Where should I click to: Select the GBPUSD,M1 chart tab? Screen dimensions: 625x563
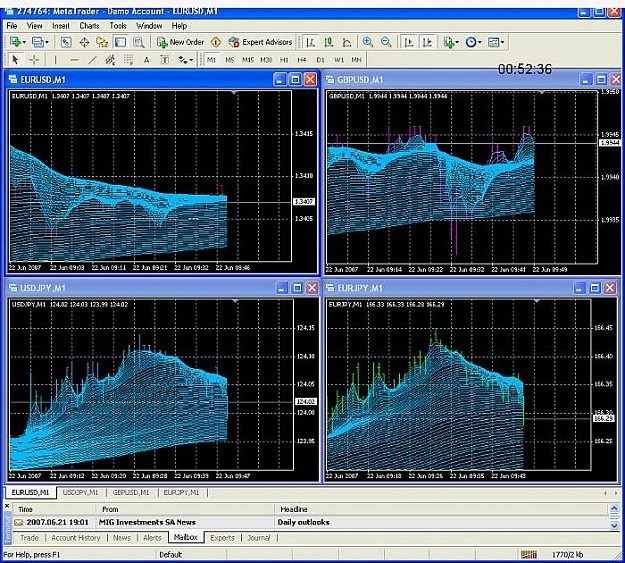click(x=131, y=493)
